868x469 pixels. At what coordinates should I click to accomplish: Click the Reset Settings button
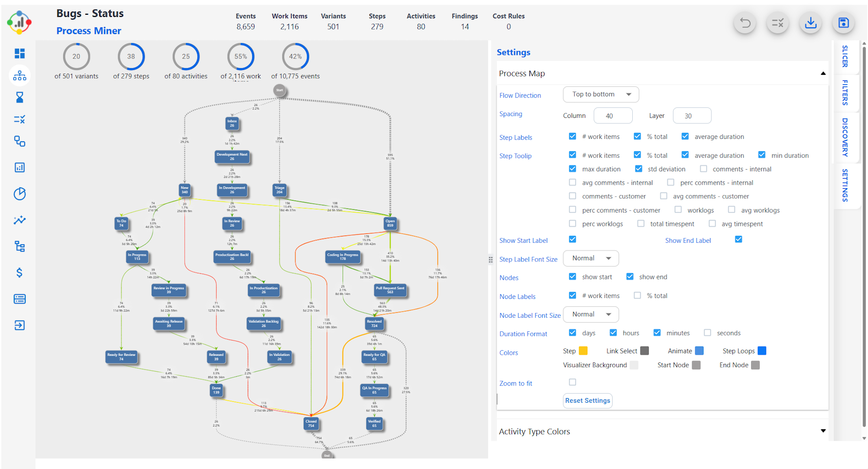click(x=587, y=400)
